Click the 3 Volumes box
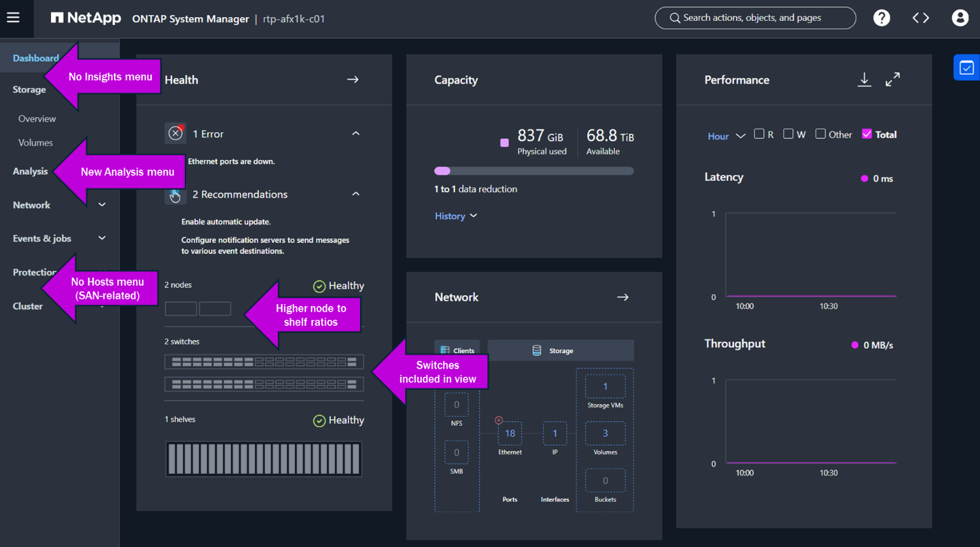980x547 pixels. (x=605, y=434)
